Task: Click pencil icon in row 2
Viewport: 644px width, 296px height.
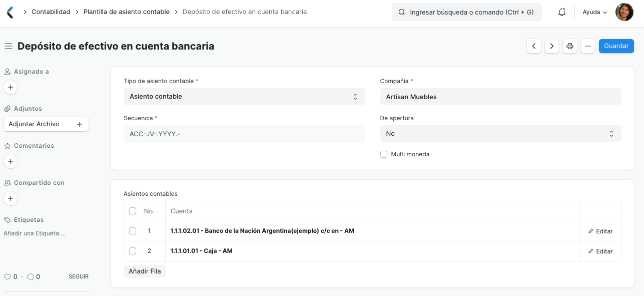Action: click(x=591, y=251)
